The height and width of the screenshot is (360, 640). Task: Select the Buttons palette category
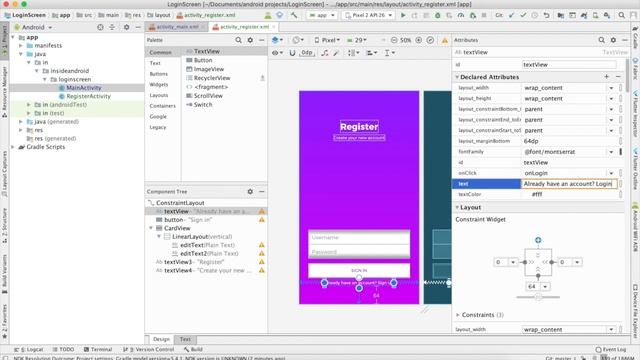coord(158,74)
